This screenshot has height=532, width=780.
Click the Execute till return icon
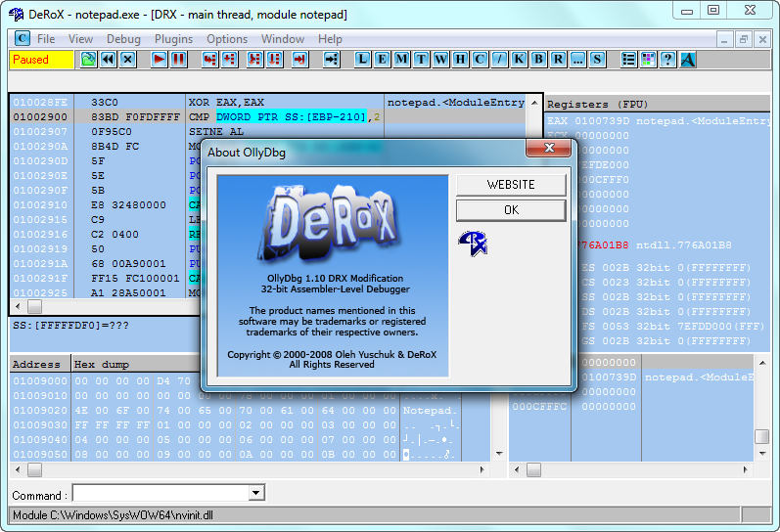(299, 60)
